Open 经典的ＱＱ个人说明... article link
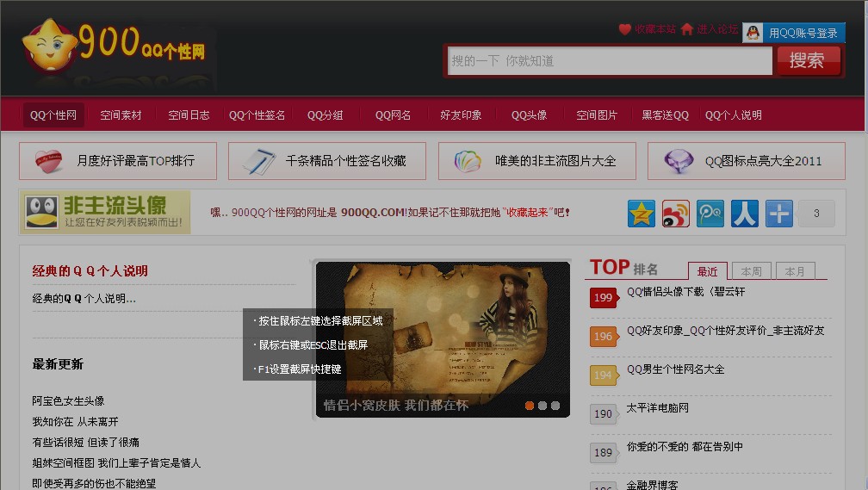This screenshot has height=490, width=868. [84, 299]
